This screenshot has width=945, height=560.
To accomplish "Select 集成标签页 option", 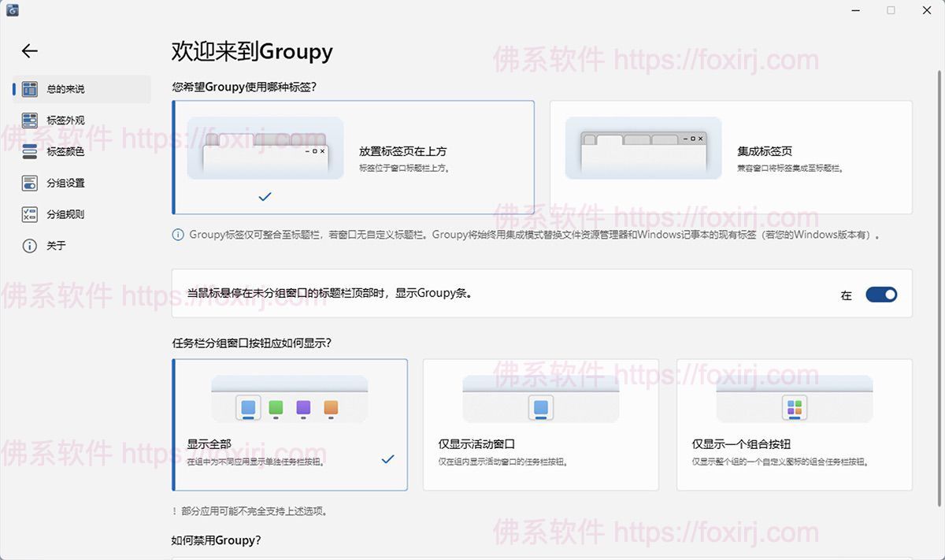I will (740, 157).
